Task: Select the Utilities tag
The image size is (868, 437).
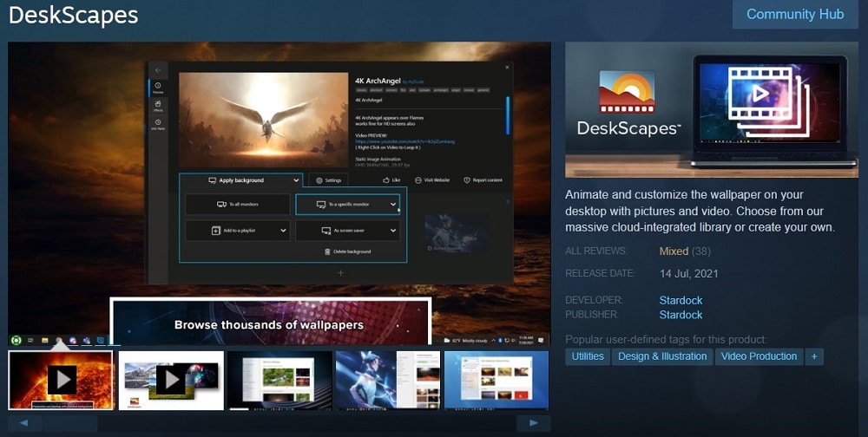Action: pos(588,356)
